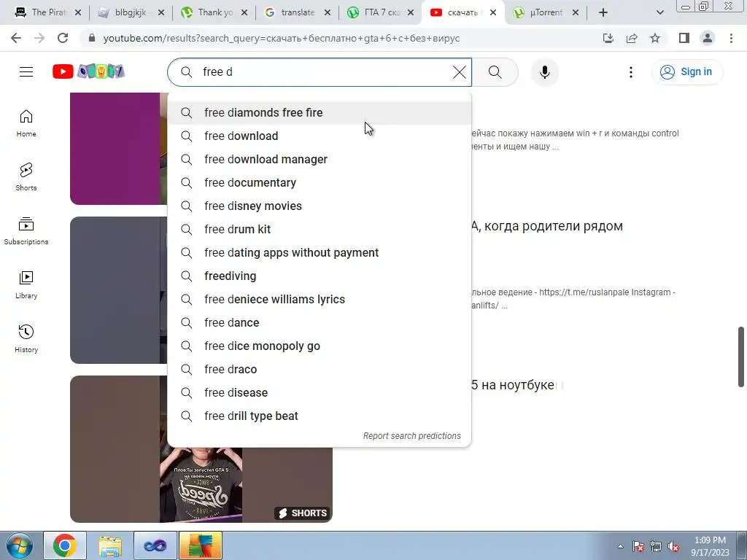
Task: Show hidden tray icons arrow
Action: point(620,546)
